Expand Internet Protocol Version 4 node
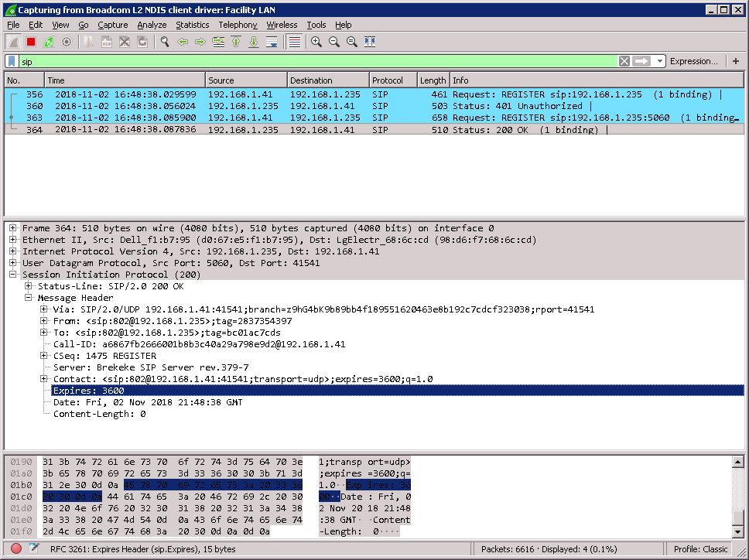 click(13, 251)
